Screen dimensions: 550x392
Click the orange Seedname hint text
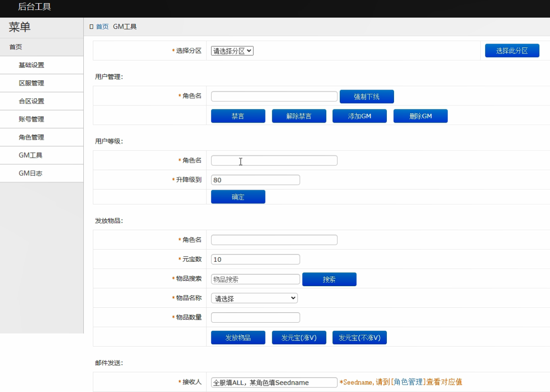click(x=401, y=382)
